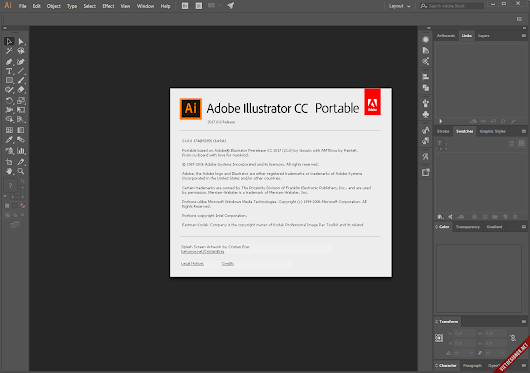Apply solid Color mode below fill box
The width and height of the screenshot is (530, 373).
tap(7, 205)
